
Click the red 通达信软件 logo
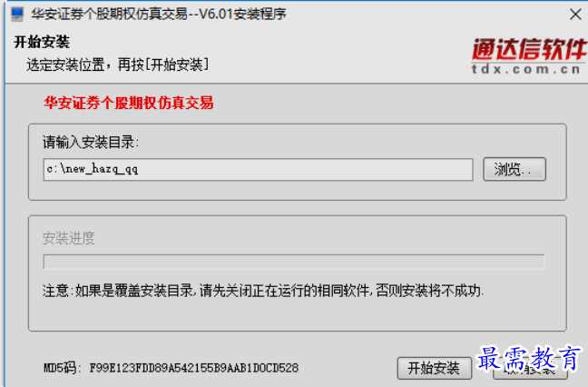coord(529,50)
